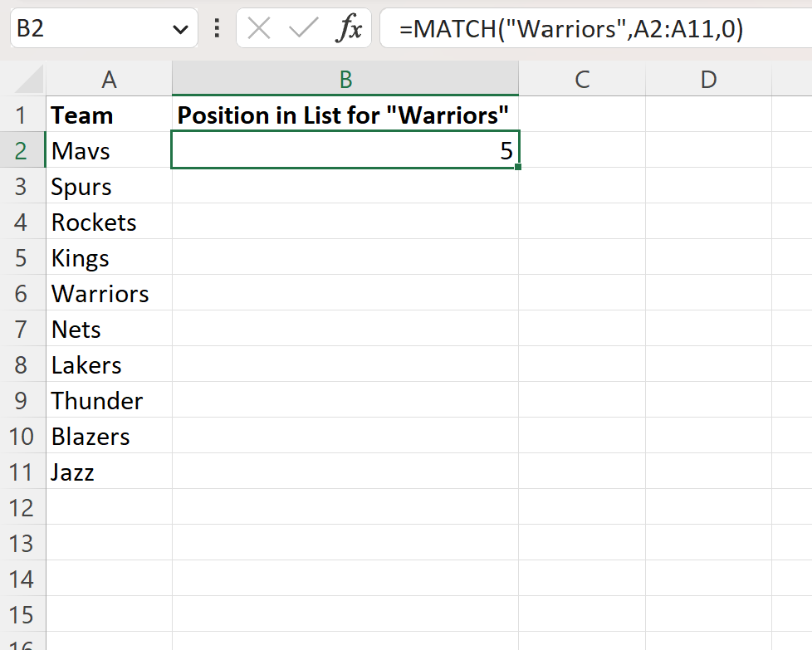Click the Cancel (X) formula icon
812x650 pixels.
(259, 30)
